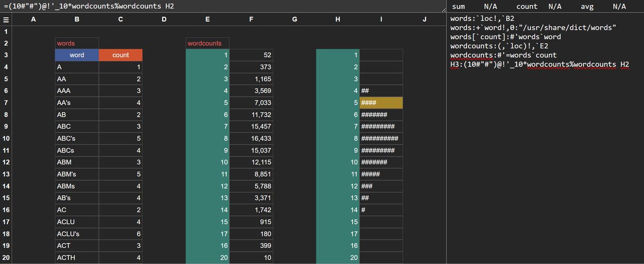Select column F header

[x=251, y=20]
